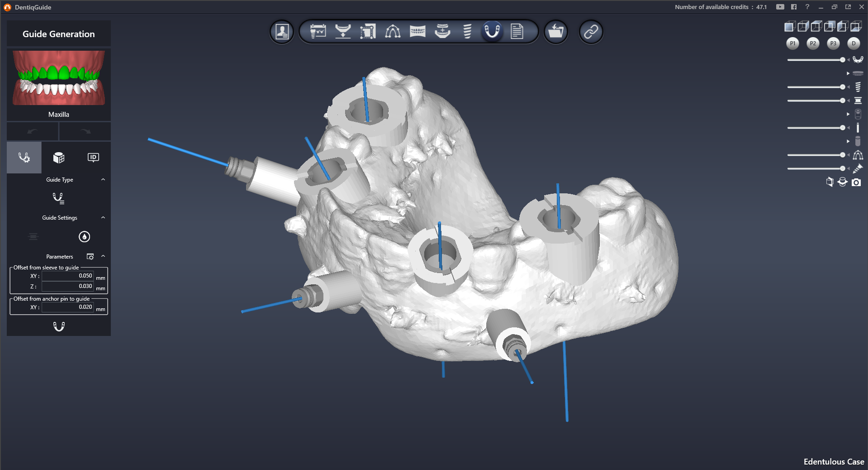868x470 pixels.
Task: Click the irrigation droplet guide setting
Action: 84,237
